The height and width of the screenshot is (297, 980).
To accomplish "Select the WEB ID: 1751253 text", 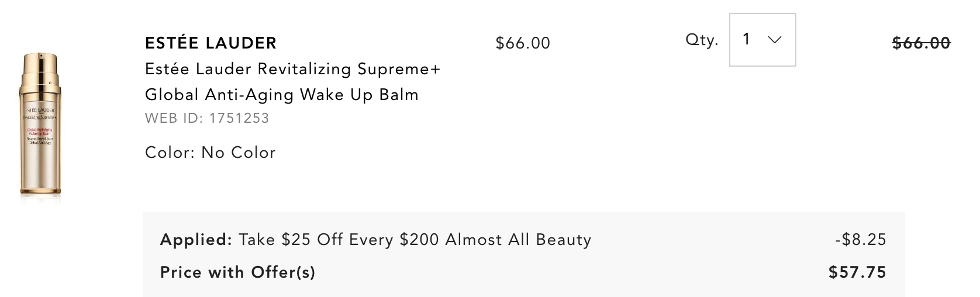I will [x=207, y=118].
